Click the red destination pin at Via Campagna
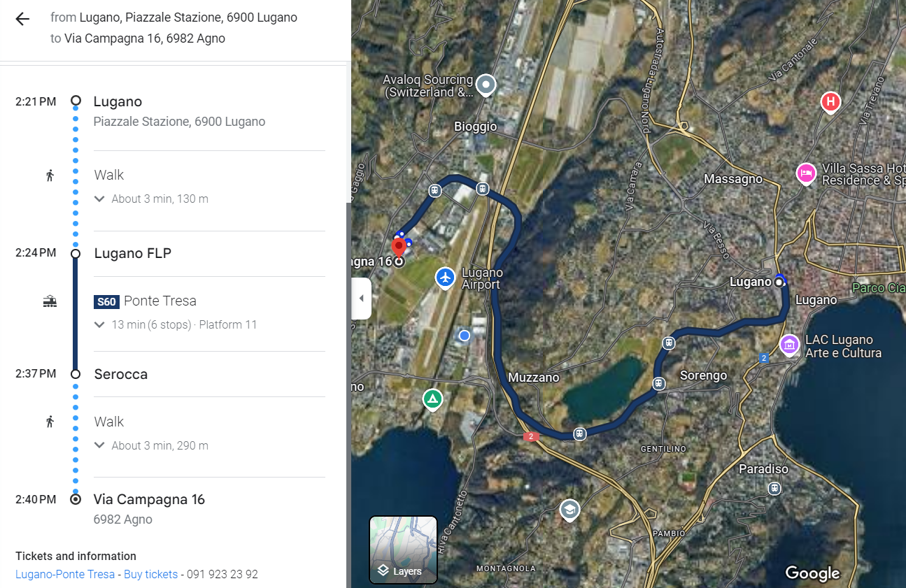Screen dimensions: 906x588 tap(399, 248)
